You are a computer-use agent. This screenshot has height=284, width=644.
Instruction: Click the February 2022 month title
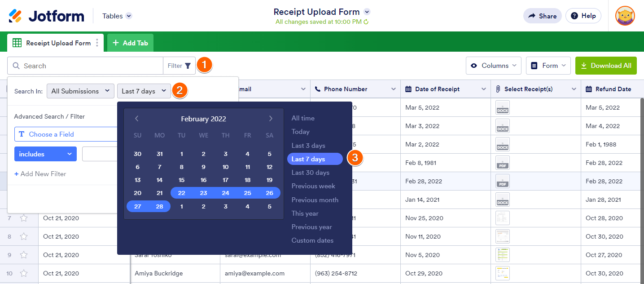tap(203, 119)
